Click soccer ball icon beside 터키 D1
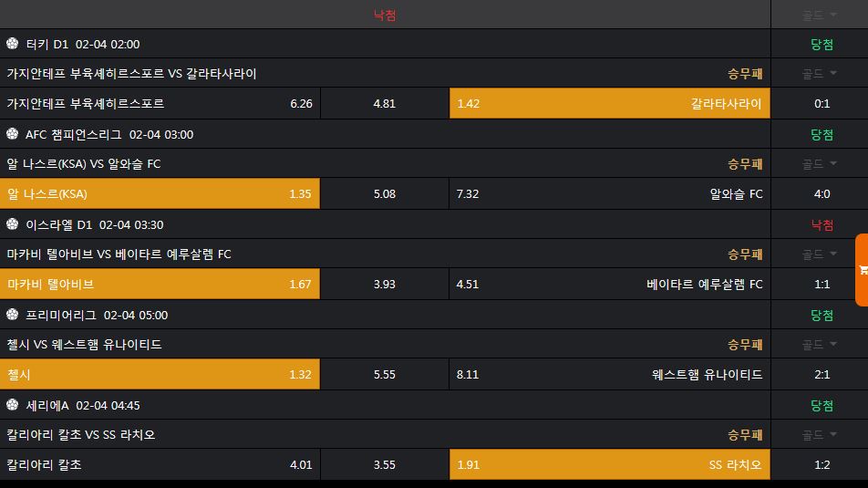 (12, 44)
